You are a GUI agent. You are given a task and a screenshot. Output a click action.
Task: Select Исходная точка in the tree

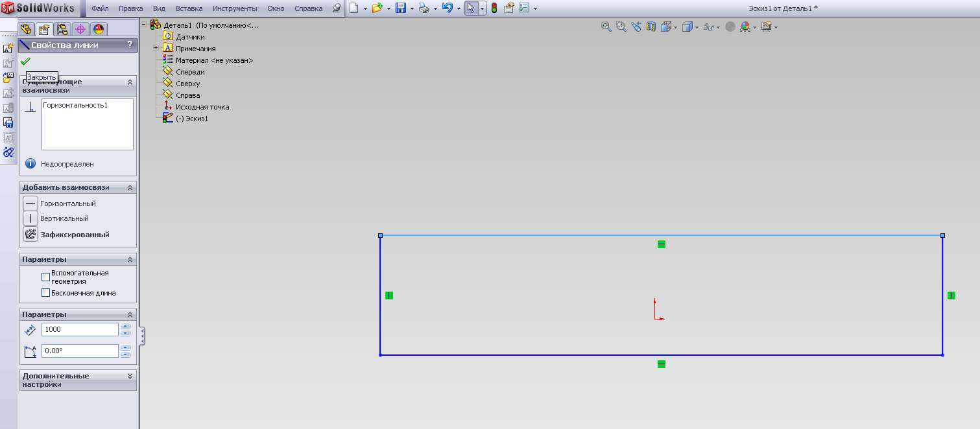click(202, 107)
